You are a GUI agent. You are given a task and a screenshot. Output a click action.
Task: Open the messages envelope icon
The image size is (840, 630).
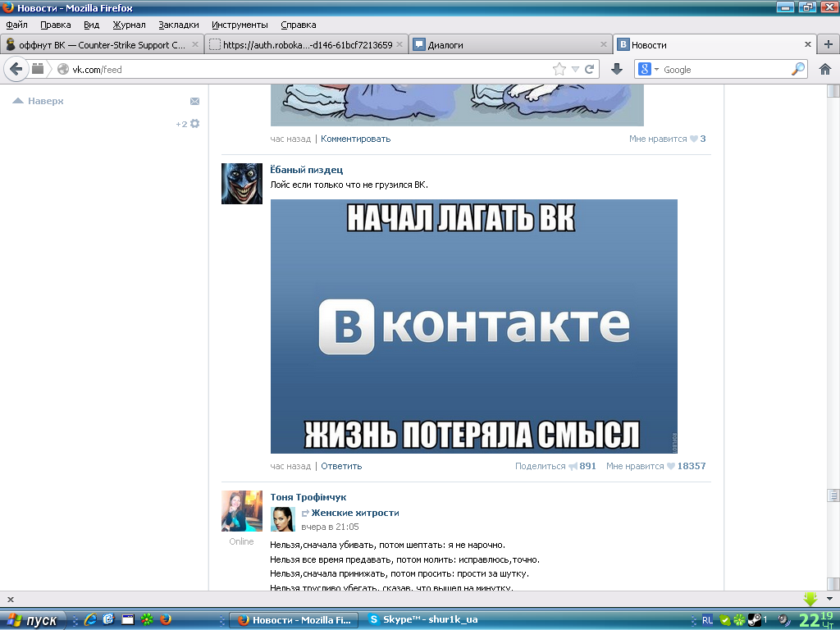pos(195,101)
